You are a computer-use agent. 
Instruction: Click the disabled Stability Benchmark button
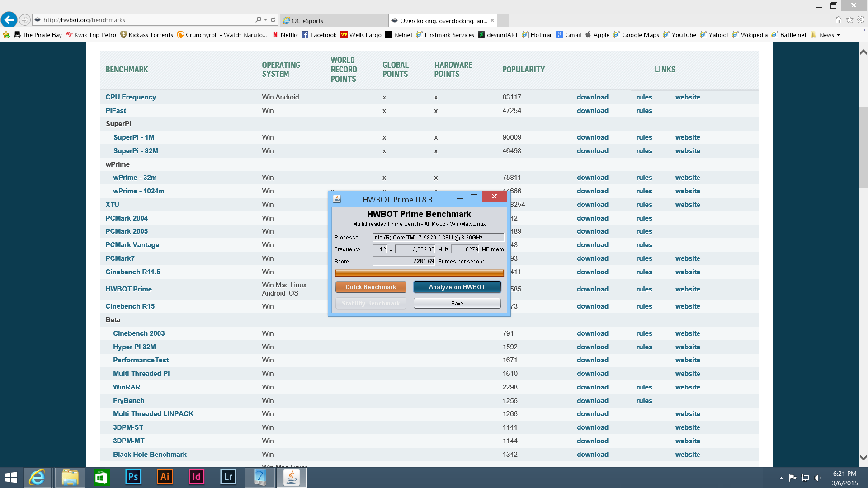point(371,303)
